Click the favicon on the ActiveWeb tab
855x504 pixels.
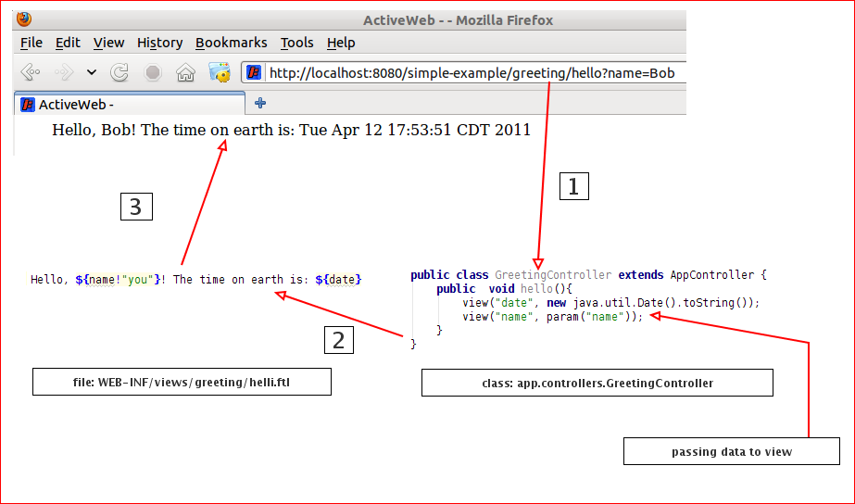tap(27, 104)
